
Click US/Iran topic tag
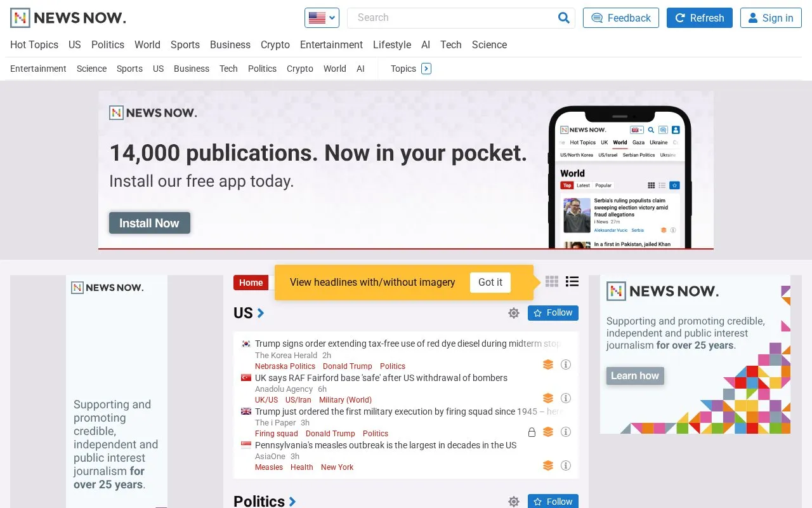(298, 400)
